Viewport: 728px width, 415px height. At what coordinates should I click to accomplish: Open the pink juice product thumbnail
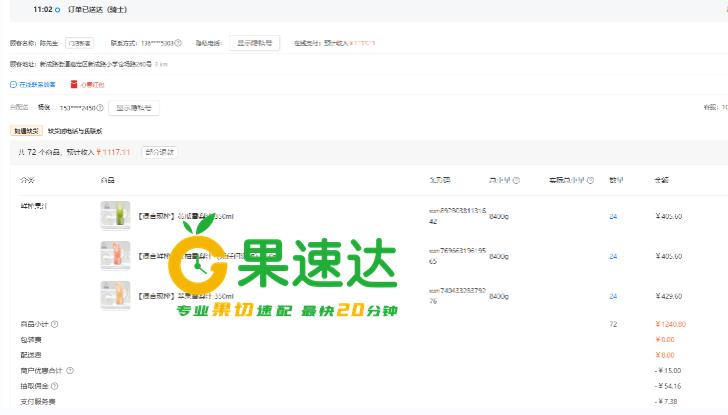click(x=116, y=255)
